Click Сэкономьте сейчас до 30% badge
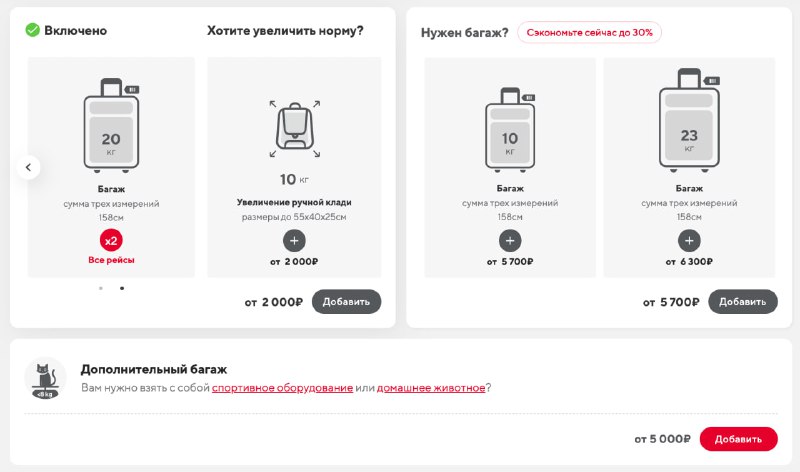This screenshot has width=800, height=472. point(589,32)
